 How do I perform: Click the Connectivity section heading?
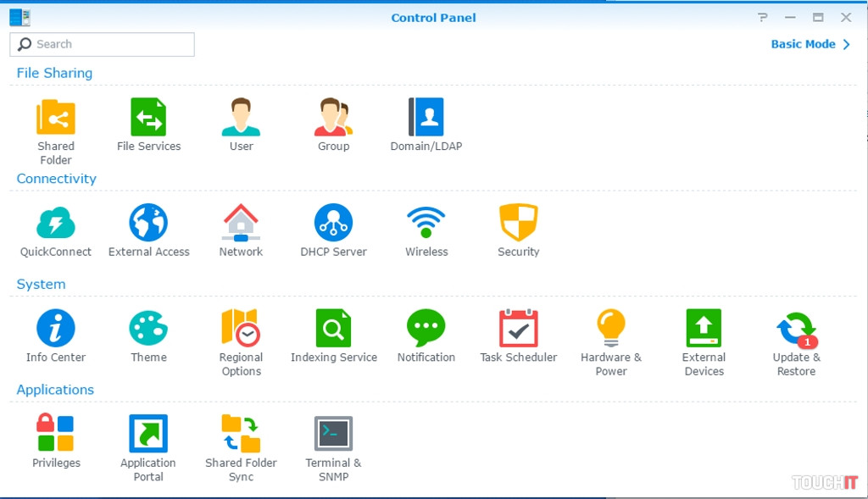point(57,179)
